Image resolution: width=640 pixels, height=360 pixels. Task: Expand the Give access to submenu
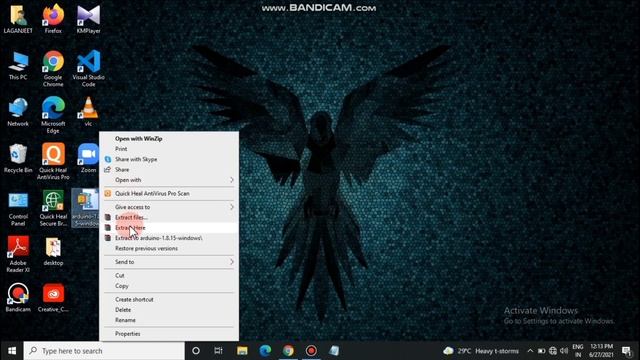(x=169, y=207)
